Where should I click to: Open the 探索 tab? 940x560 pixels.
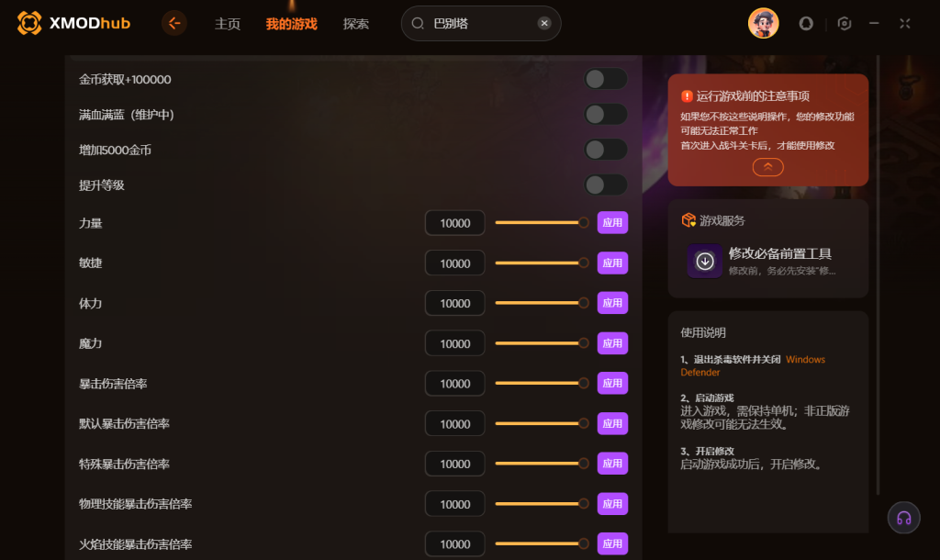coord(355,24)
